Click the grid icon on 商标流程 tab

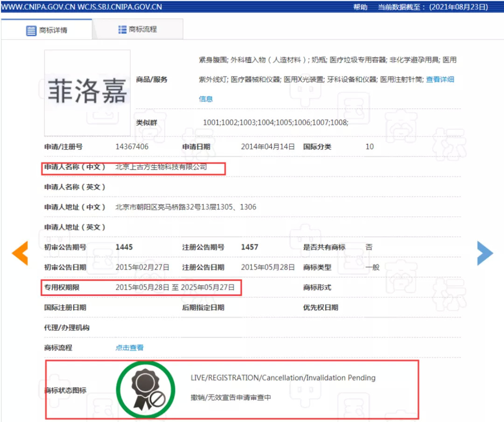tap(122, 29)
